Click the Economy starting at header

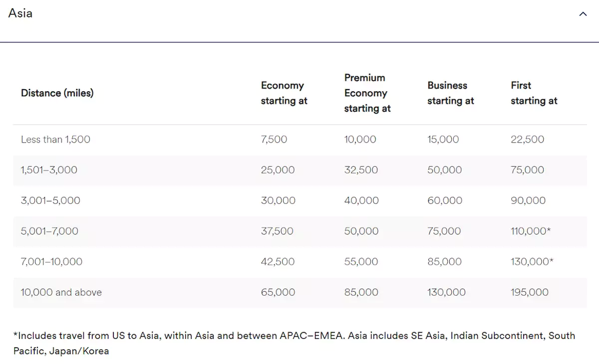tap(284, 93)
